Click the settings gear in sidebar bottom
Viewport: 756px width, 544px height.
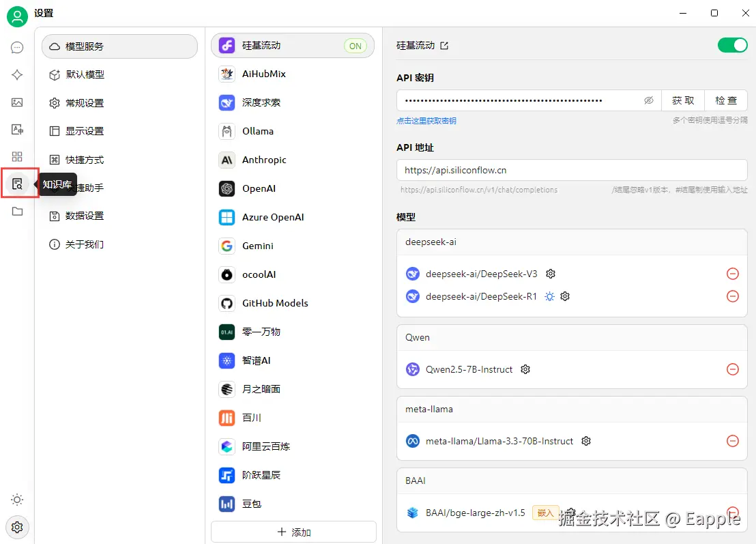17,527
